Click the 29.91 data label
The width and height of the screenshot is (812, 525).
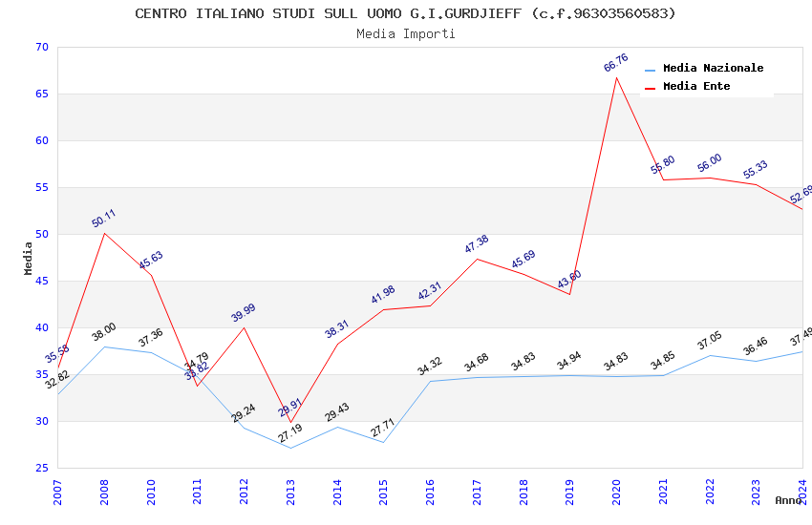coord(289,408)
